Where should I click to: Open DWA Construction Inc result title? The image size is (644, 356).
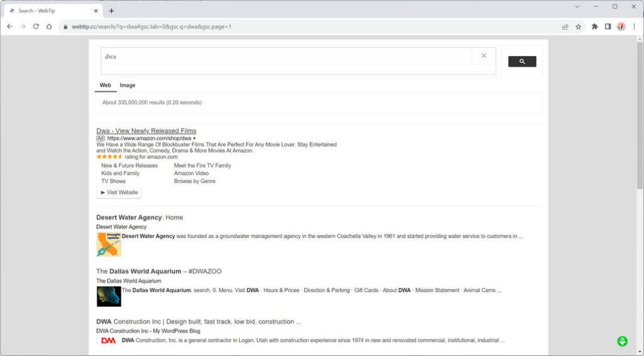tap(199, 322)
